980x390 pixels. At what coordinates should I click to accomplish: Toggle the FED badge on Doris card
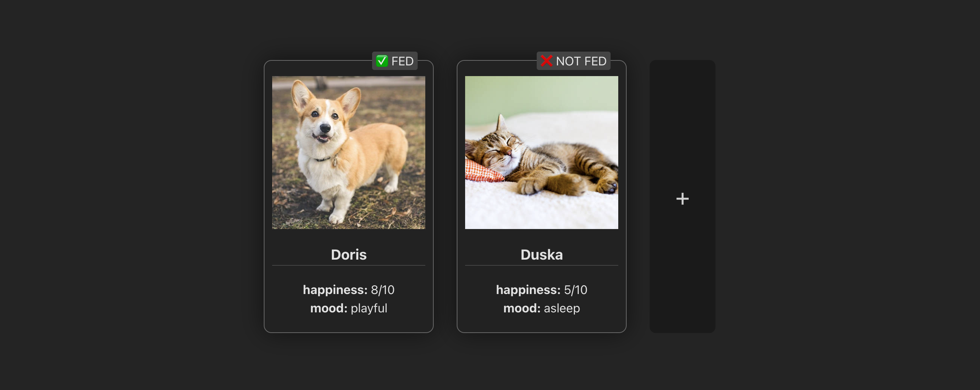(395, 61)
